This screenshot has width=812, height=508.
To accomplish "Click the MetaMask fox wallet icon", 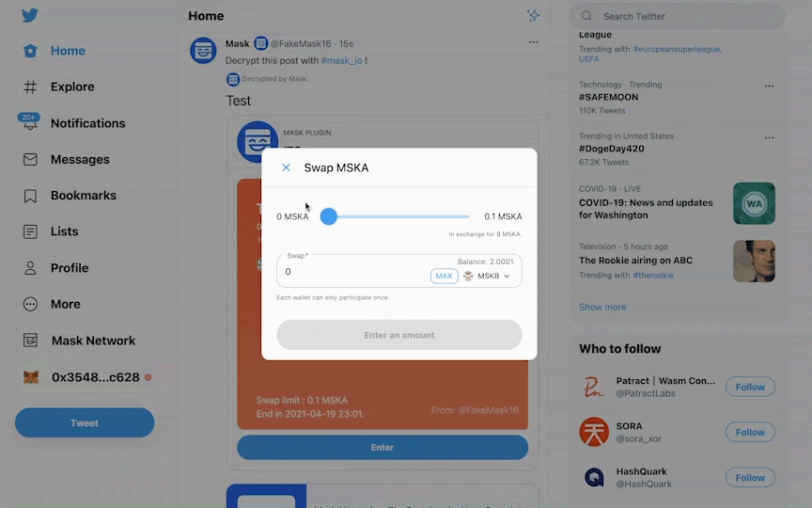I will 31,377.
